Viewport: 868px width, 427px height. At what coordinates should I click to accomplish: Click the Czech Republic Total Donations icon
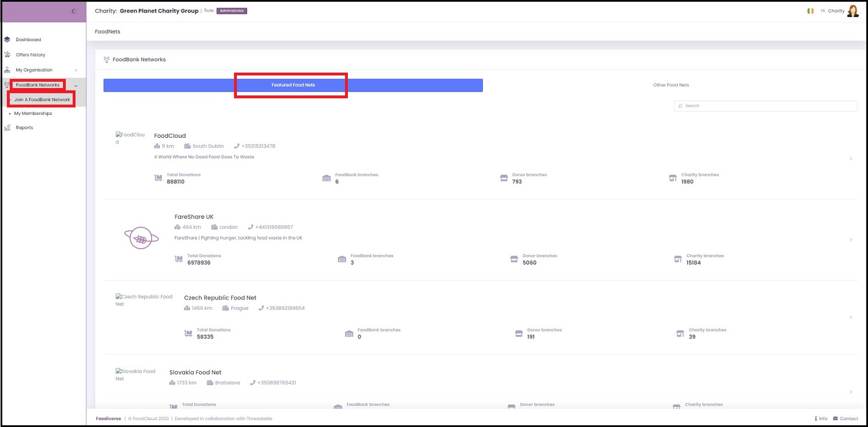coord(188,334)
